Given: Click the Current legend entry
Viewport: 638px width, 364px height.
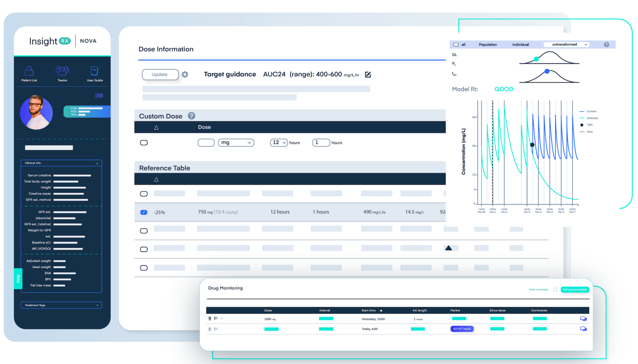Looking at the screenshot, I should coord(588,111).
